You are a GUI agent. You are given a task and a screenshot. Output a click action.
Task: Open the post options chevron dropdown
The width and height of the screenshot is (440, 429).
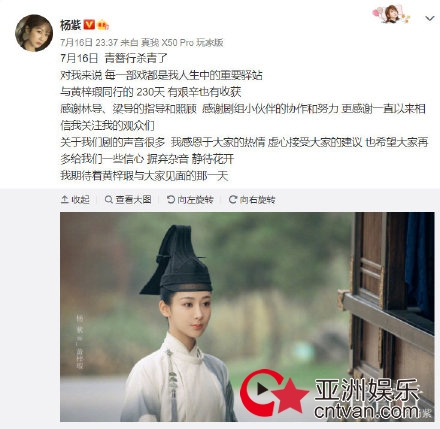click(430, 18)
